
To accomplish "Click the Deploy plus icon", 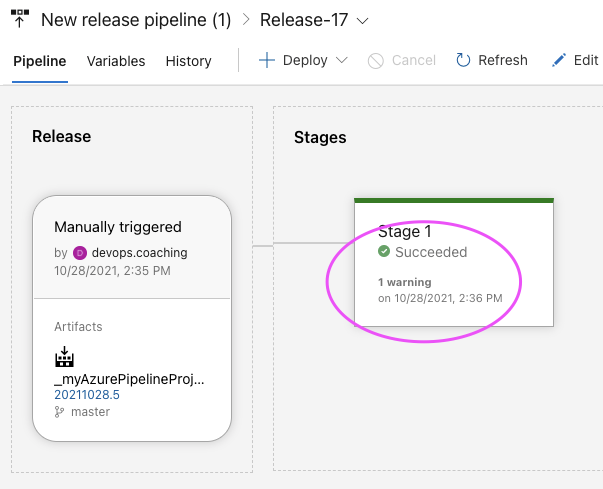I will (267, 60).
